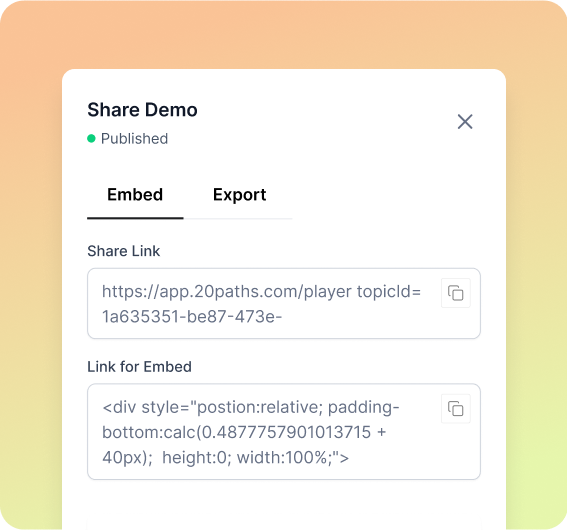Click the active underline beneath Embed tab
This screenshot has width=567, height=530.
[x=135, y=218]
